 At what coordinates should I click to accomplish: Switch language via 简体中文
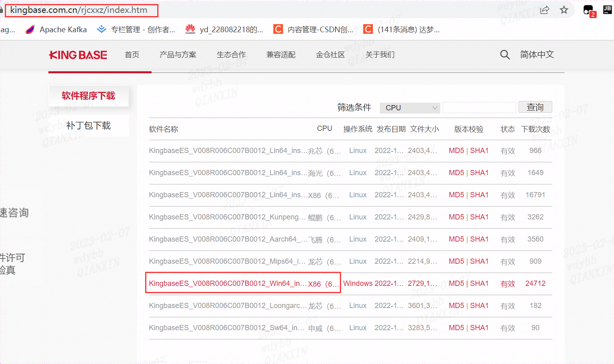pos(537,54)
